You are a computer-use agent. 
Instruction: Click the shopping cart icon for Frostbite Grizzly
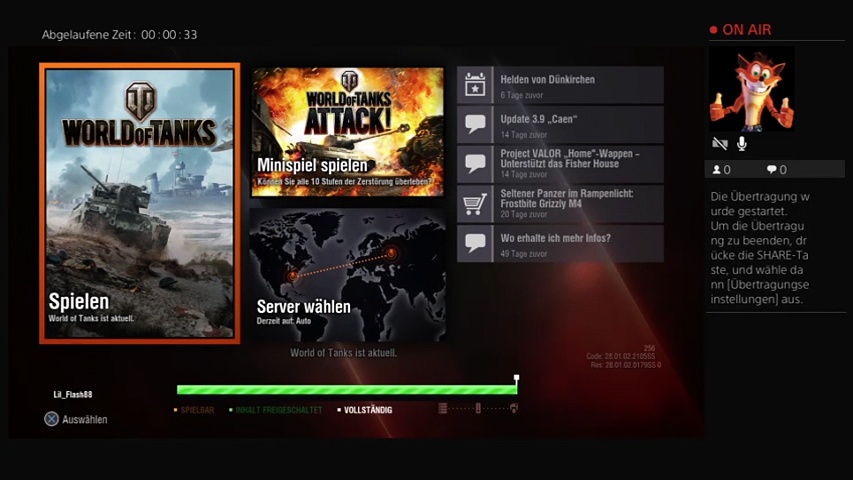476,204
